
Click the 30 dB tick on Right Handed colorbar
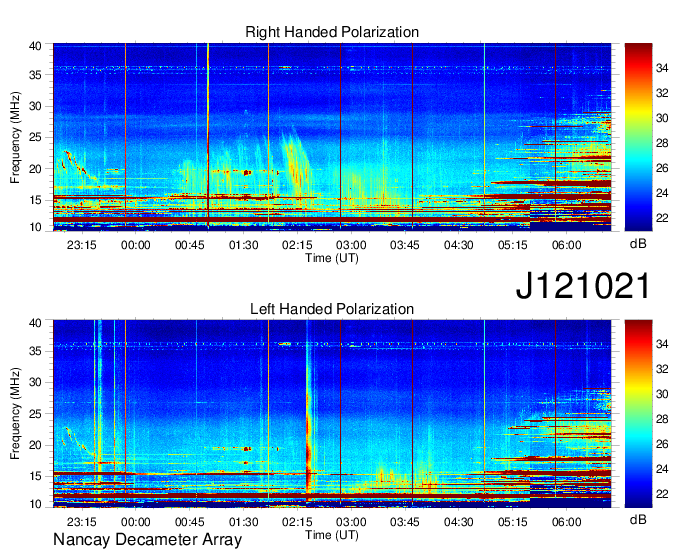(x=662, y=118)
